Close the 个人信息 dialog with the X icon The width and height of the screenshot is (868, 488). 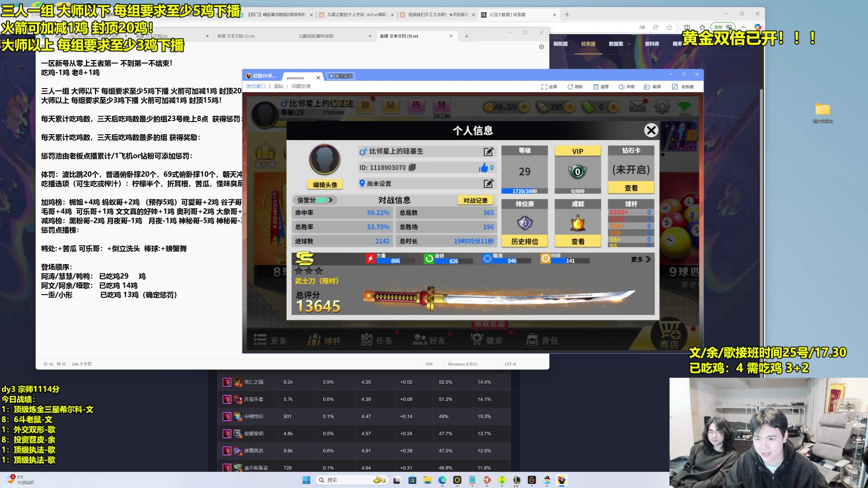651,131
